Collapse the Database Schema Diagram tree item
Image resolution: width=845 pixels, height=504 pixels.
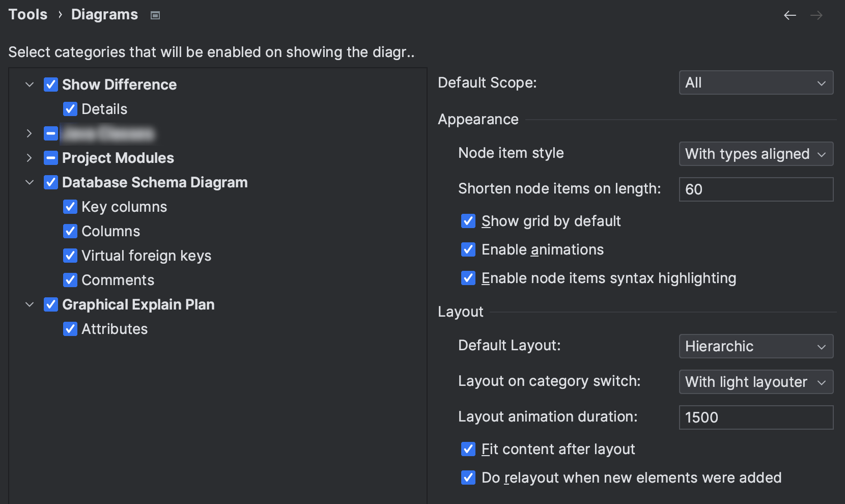[x=29, y=182]
